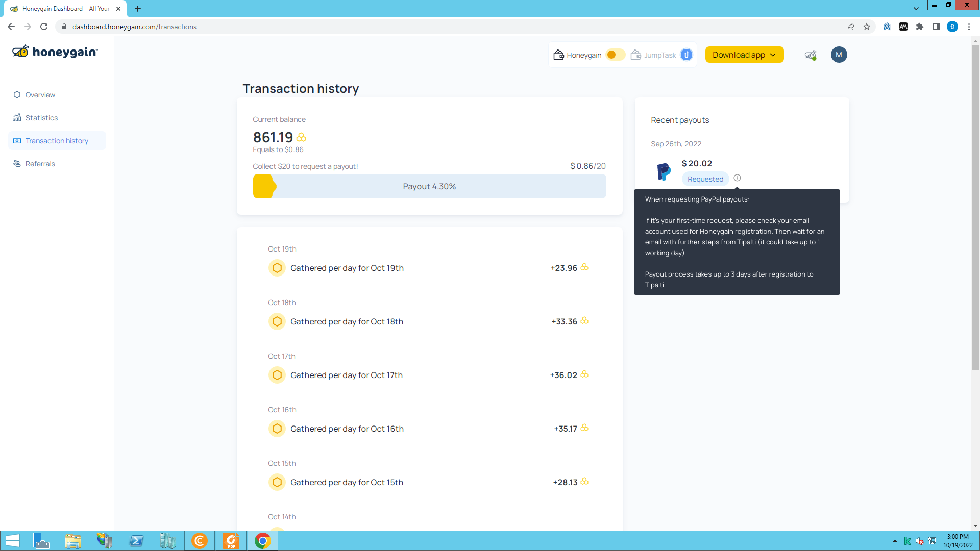Click the PayPal logo in Recent payouts

point(664,171)
